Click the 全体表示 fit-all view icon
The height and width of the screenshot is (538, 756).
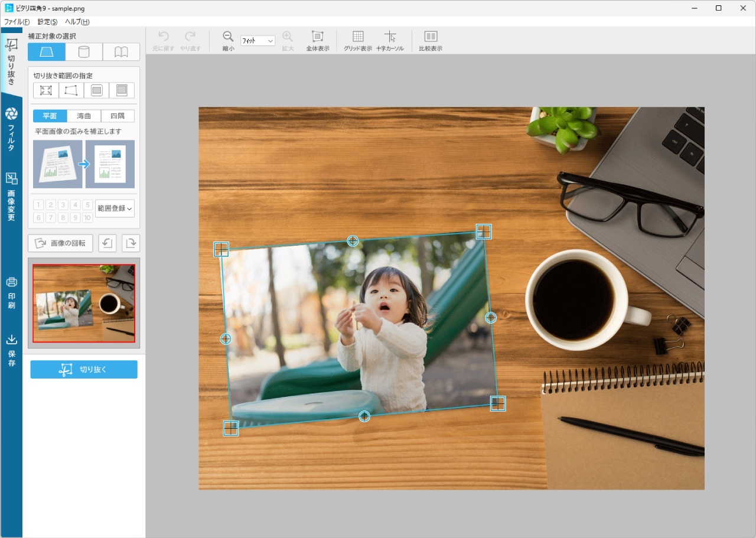click(x=317, y=37)
